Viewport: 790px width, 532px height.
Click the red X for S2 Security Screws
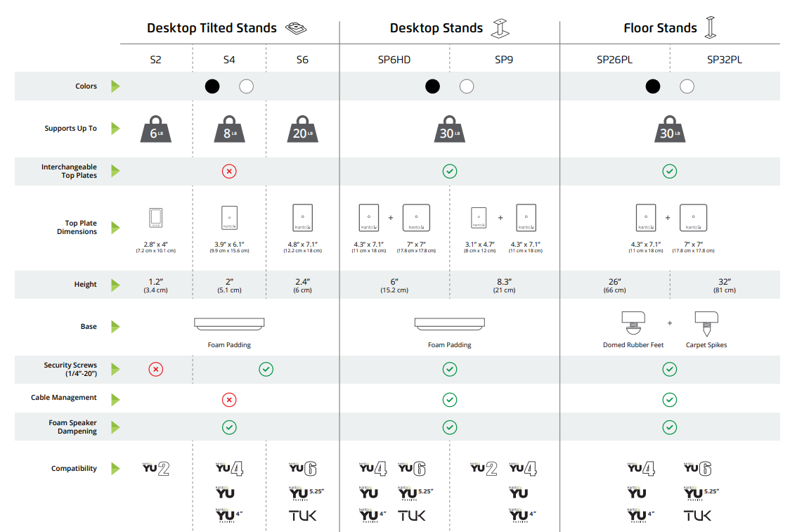click(x=156, y=369)
